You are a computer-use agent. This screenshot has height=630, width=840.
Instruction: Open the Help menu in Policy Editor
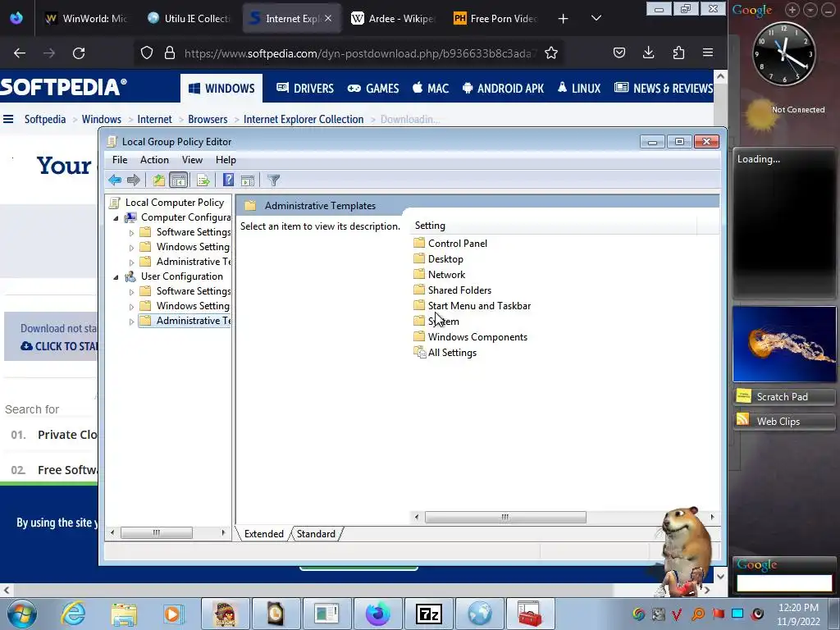click(x=226, y=160)
